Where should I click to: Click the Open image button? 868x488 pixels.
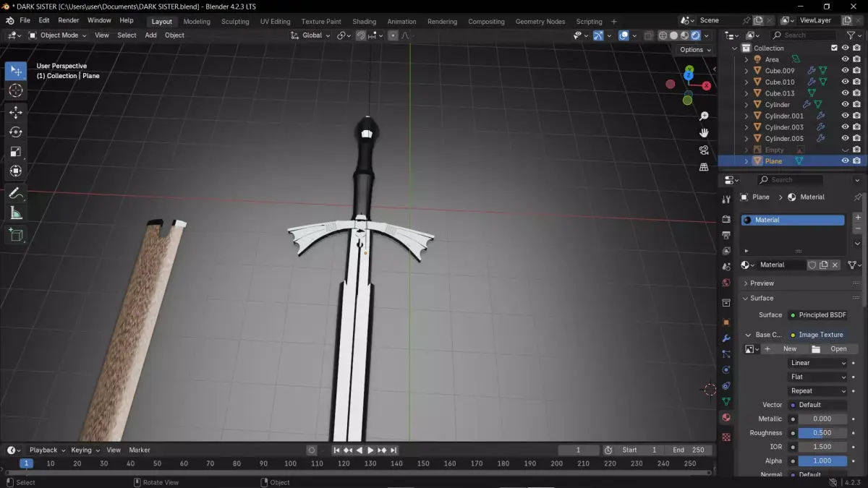click(x=833, y=348)
